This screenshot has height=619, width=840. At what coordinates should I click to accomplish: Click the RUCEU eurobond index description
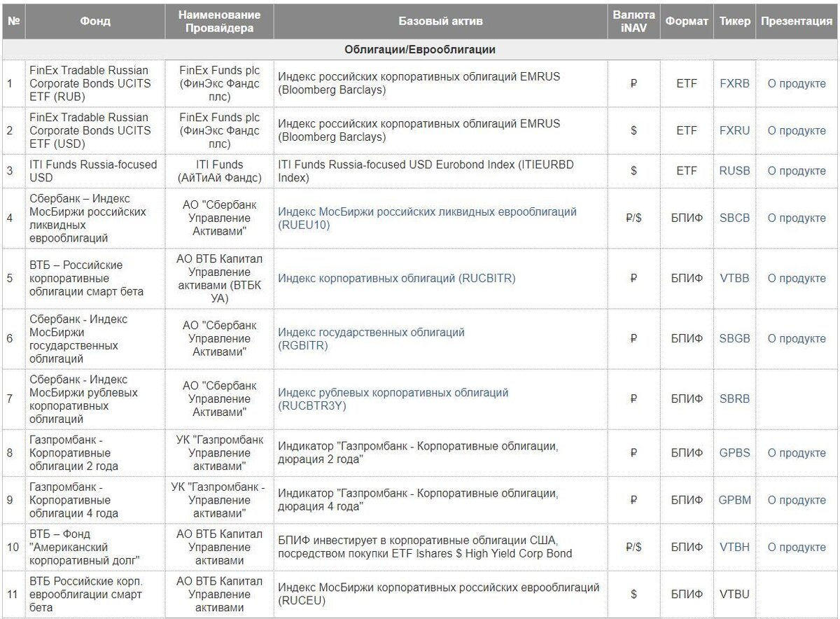pyautogui.click(x=439, y=594)
